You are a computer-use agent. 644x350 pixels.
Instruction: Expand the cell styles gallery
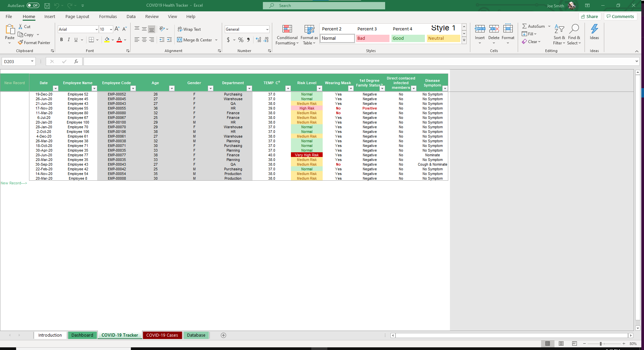[x=464, y=40]
